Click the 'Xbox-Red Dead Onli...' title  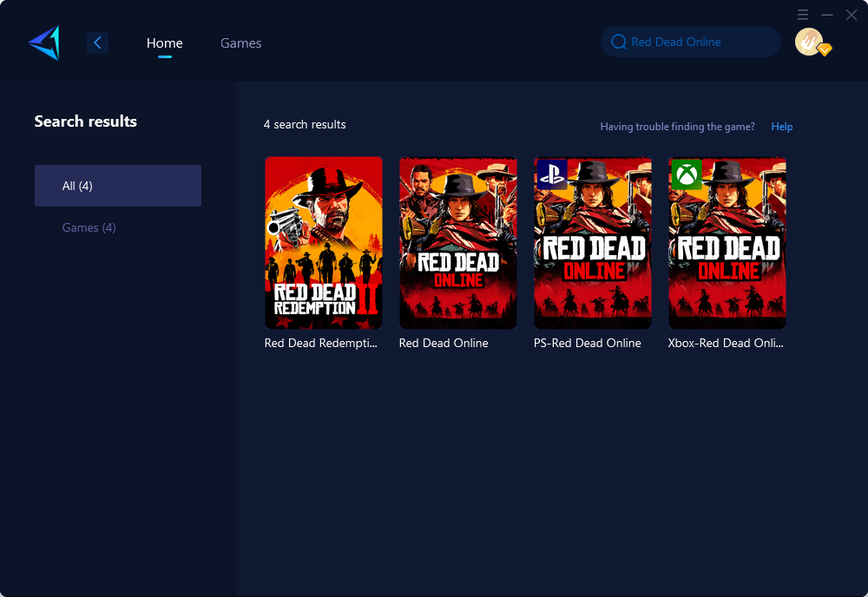click(x=726, y=343)
